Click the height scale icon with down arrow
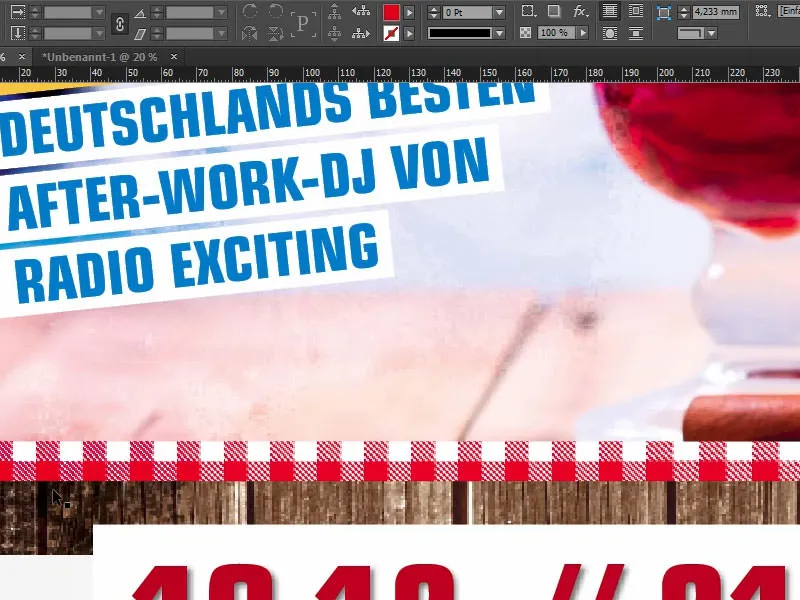This screenshot has height=600, width=800. (18, 33)
